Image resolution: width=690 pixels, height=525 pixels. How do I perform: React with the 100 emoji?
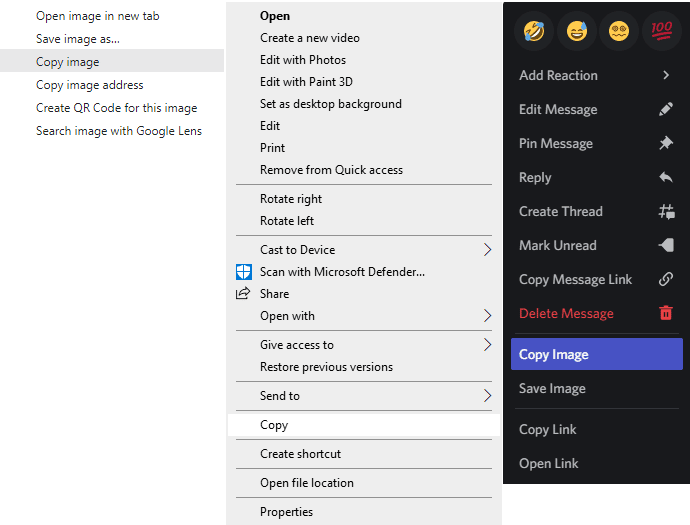[x=661, y=31]
